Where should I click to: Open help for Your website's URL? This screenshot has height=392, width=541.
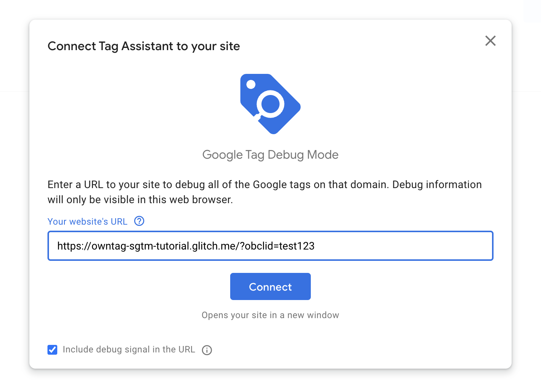click(x=139, y=221)
